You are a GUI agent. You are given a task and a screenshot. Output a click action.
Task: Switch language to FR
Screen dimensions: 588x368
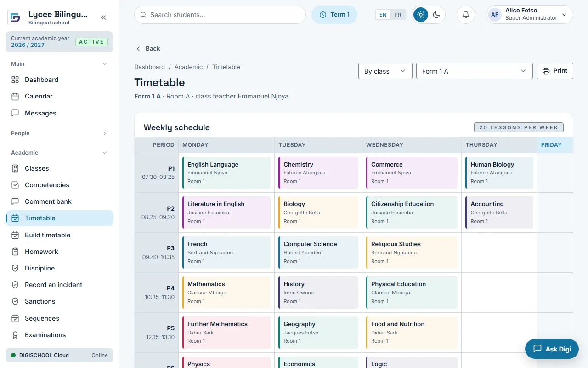click(398, 15)
